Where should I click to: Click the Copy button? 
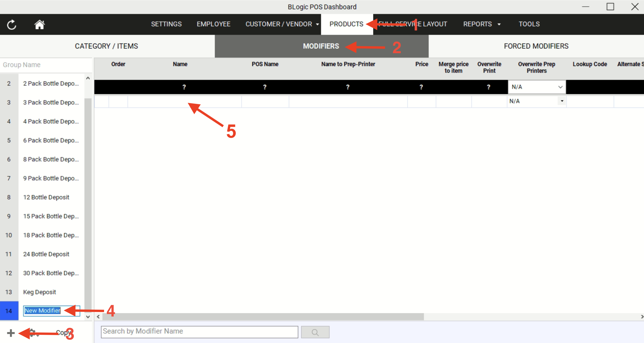coord(63,332)
